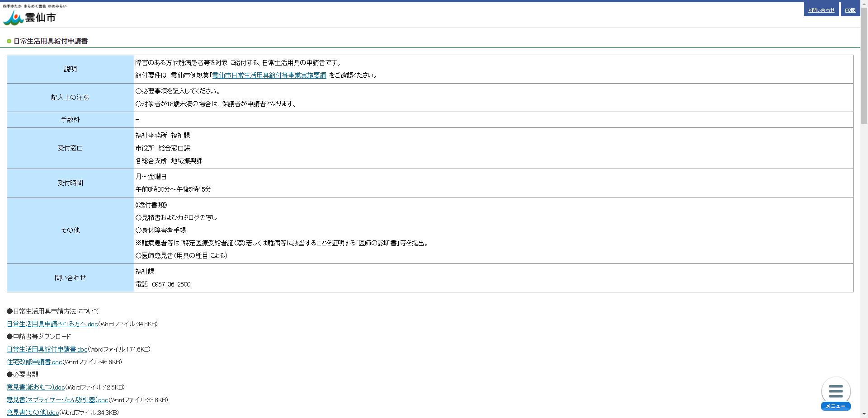Click the 問い合わせ table header cell
Viewport: 868px width, 418px height.
[70, 278]
